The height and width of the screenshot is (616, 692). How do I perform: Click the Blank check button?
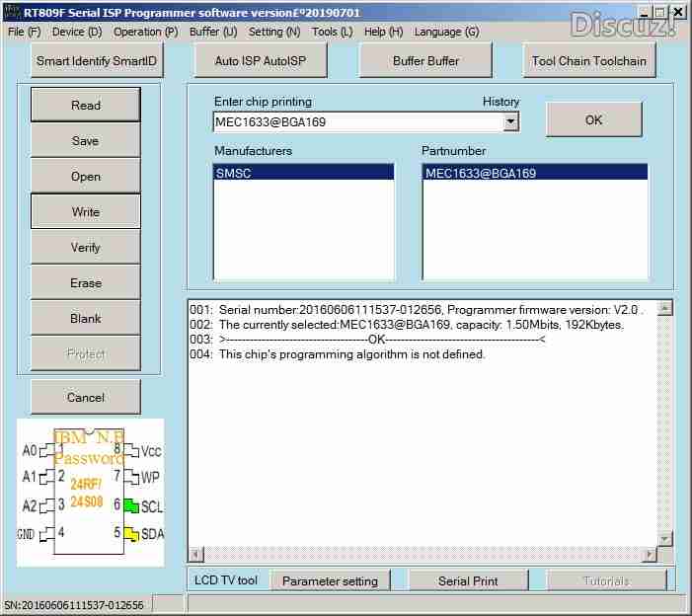pos(86,318)
